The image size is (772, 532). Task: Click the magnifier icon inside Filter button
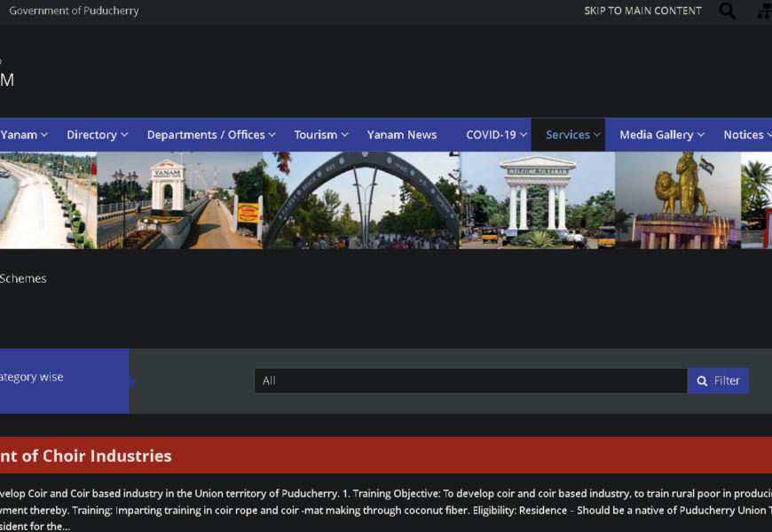pyautogui.click(x=702, y=381)
